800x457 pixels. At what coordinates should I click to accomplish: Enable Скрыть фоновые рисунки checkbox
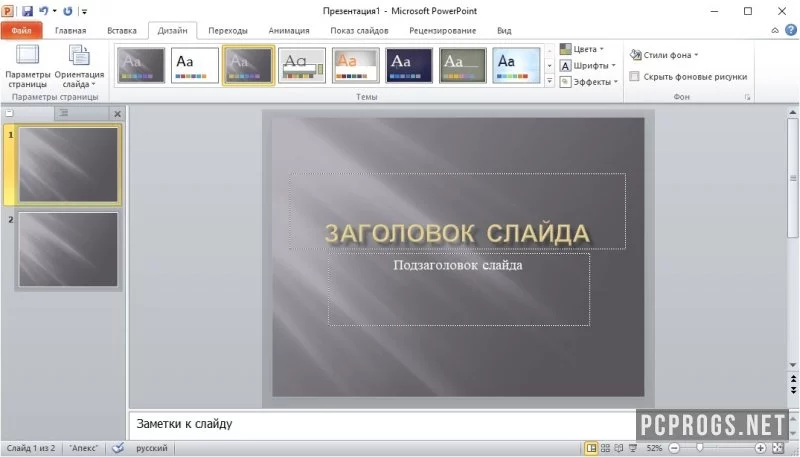[x=634, y=77]
